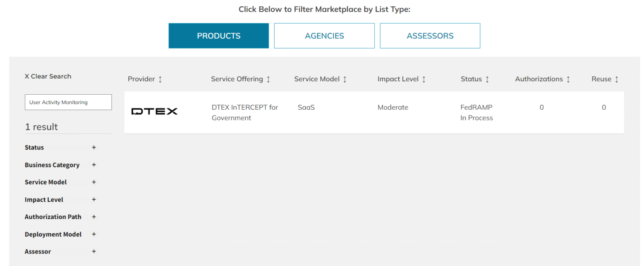Viewport: 644px width, 266px height.
Task: Click the search box with User Activity Monitoring
Action: tap(68, 102)
